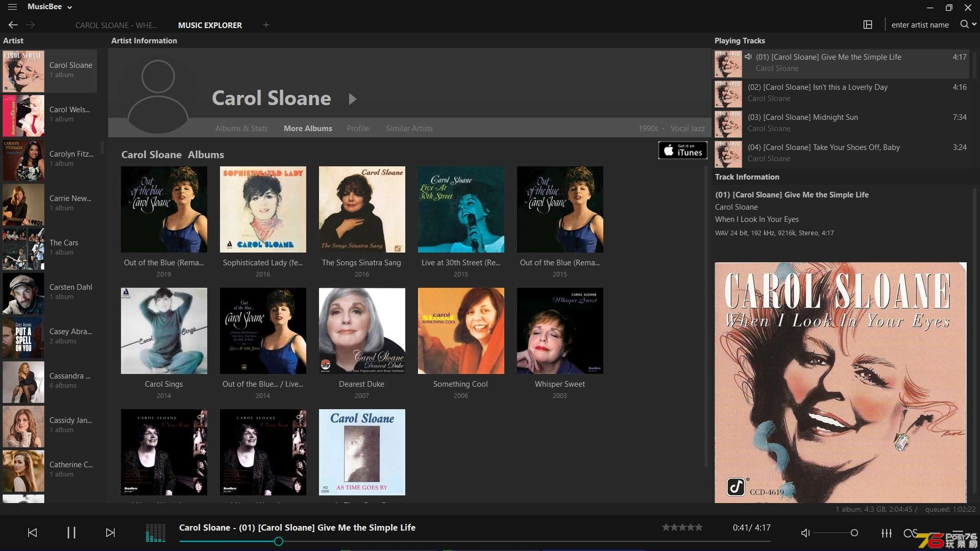The height and width of the screenshot is (551, 980).
Task: Open the Sophisticated Lady album cover
Action: (x=263, y=209)
